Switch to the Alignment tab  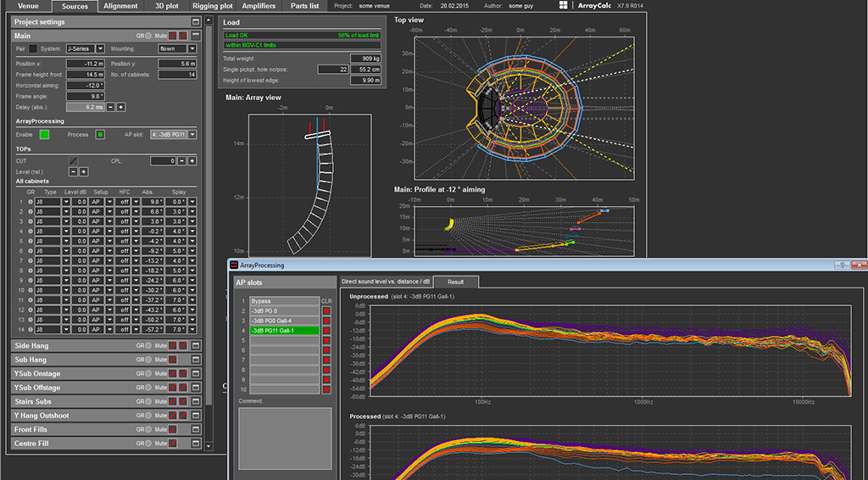121,6
